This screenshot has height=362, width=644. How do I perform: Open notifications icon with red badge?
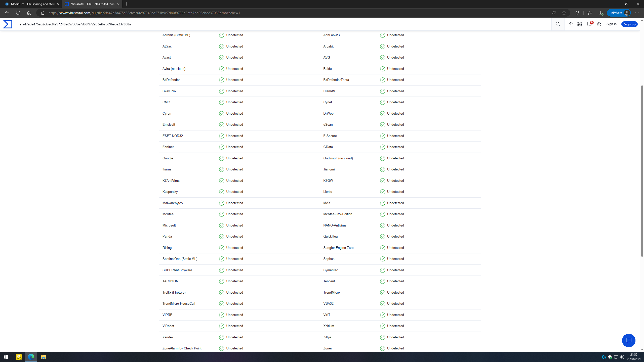click(x=590, y=24)
